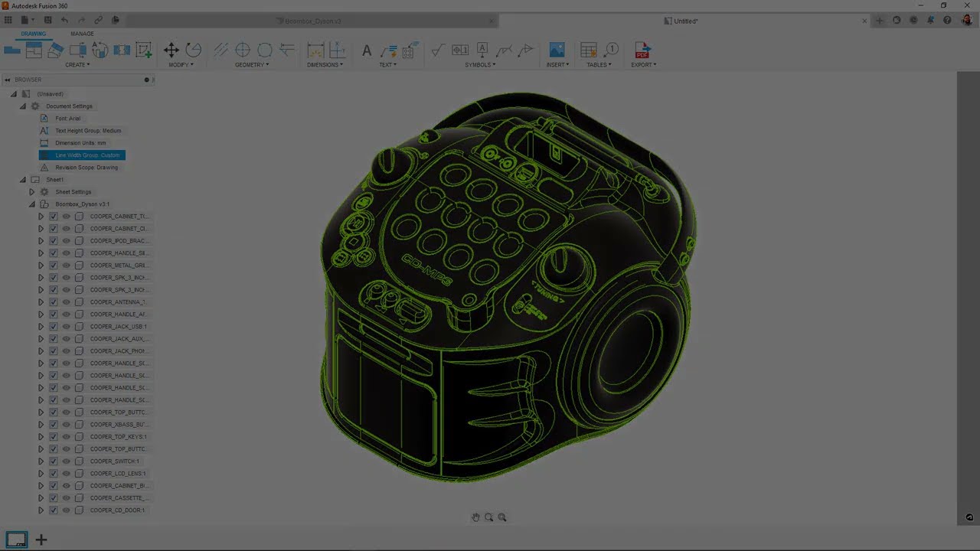
Task: Open the Help question mark icon
Action: point(947,21)
